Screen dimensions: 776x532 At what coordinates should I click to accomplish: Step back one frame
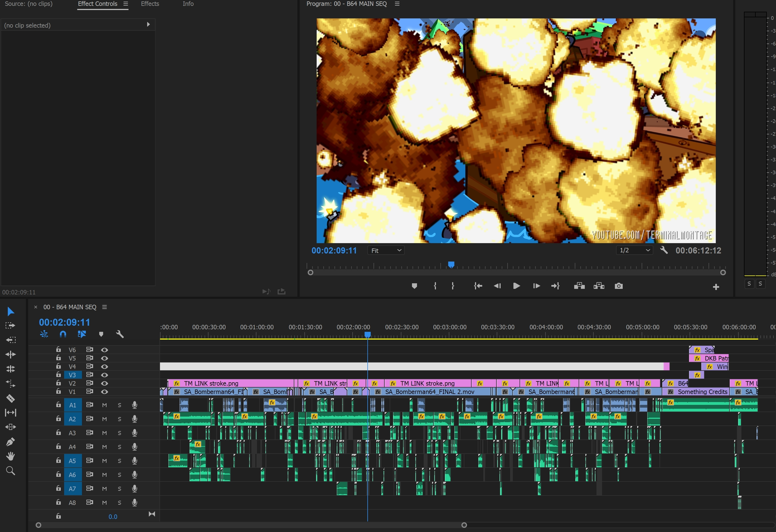tap(497, 286)
